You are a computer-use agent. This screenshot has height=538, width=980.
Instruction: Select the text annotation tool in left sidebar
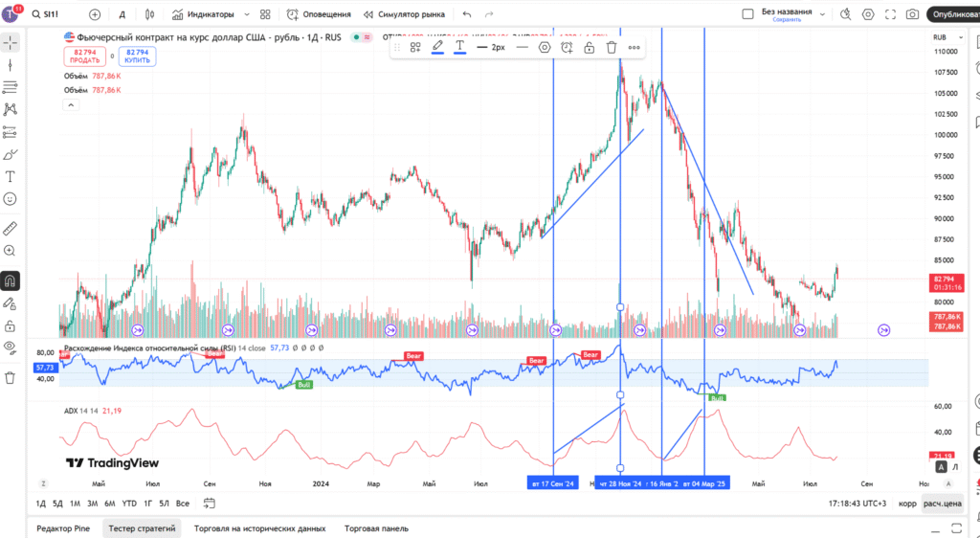click(10, 177)
